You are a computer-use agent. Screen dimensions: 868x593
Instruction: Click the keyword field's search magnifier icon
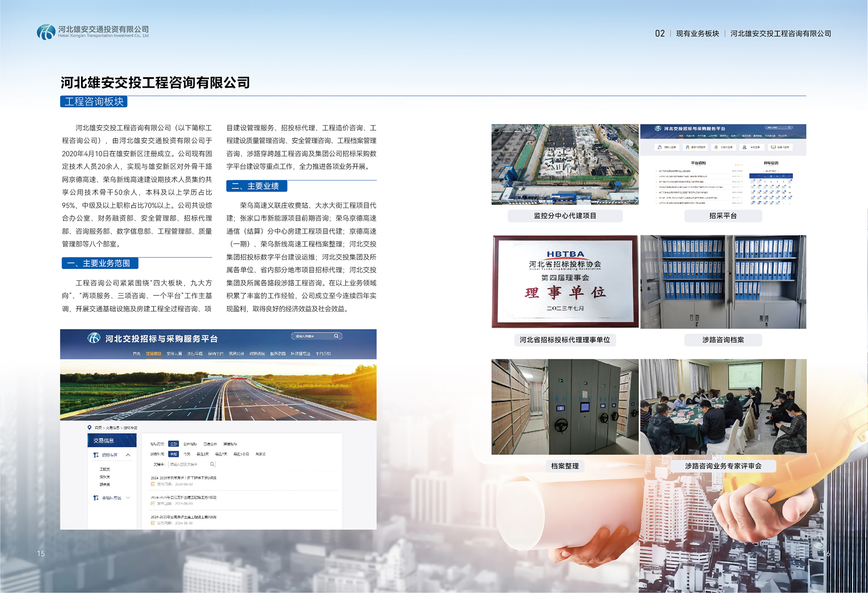(212, 464)
